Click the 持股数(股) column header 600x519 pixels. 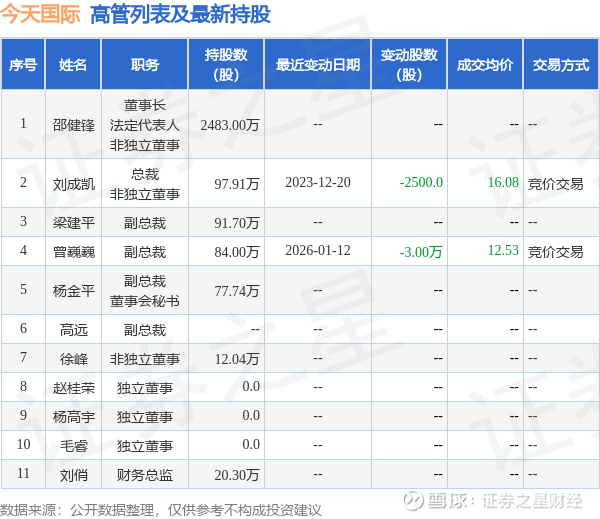[226, 65]
